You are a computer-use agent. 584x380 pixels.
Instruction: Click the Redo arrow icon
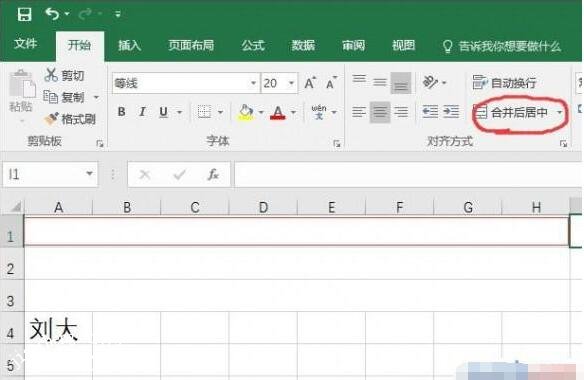pos(85,14)
